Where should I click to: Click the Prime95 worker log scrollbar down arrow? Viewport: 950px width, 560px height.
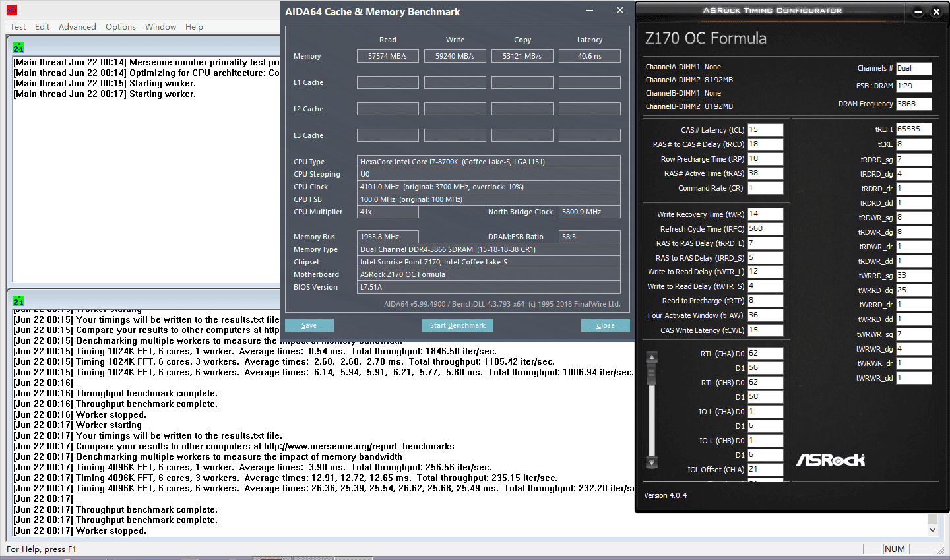click(x=932, y=530)
